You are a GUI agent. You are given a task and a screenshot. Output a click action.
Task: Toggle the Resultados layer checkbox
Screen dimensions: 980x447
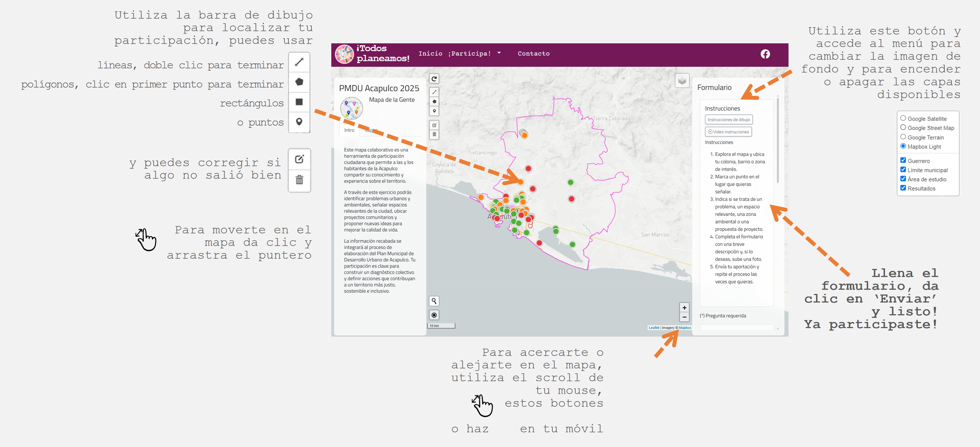[x=903, y=188]
